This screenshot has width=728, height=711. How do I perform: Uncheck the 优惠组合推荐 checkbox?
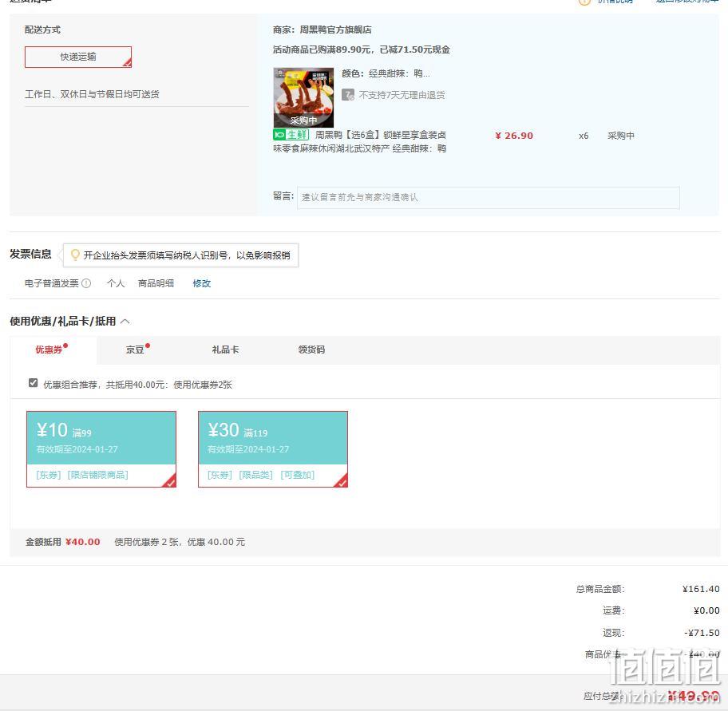tap(33, 383)
